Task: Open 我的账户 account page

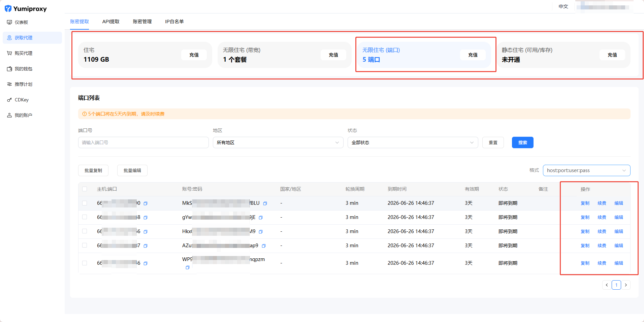Action: (x=32, y=115)
